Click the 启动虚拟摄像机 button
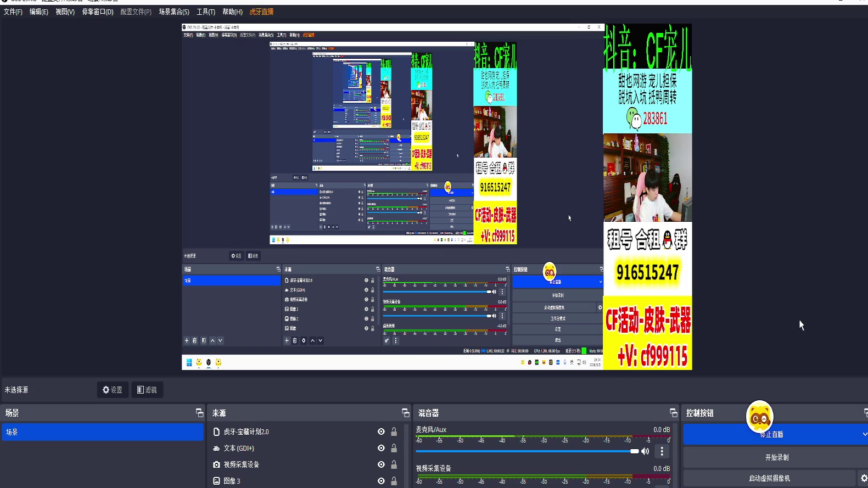This screenshot has height=488, width=868. [769, 479]
